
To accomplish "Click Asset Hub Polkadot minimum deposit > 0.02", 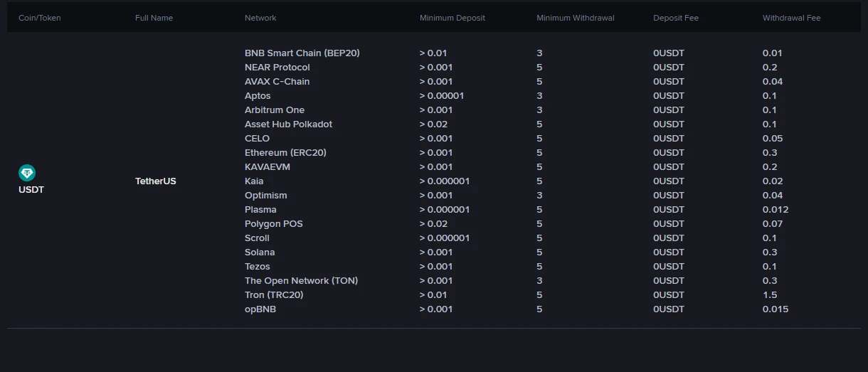I will point(433,124).
